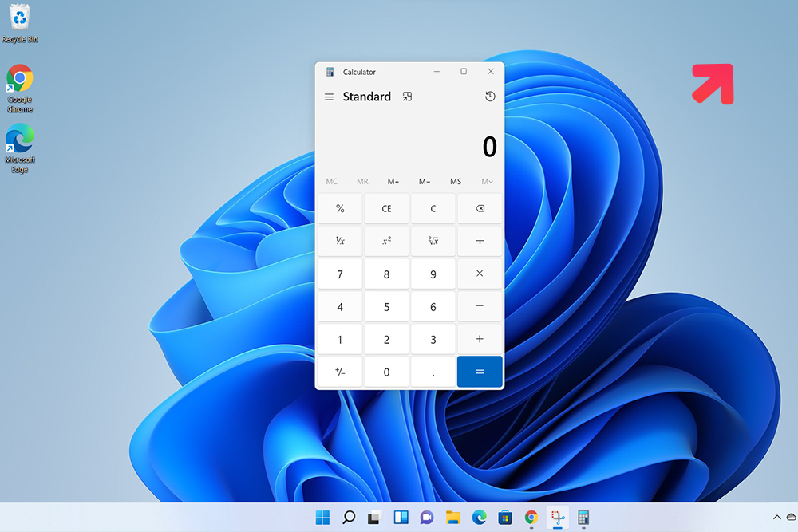This screenshot has width=798, height=532.
Task: Click the MR memory recall button
Action: (x=362, y=182)
